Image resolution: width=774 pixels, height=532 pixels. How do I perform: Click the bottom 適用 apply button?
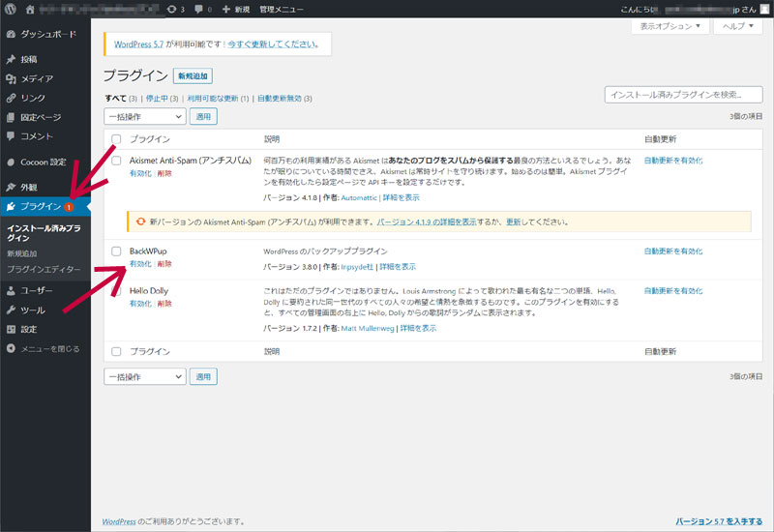point(203,376)
